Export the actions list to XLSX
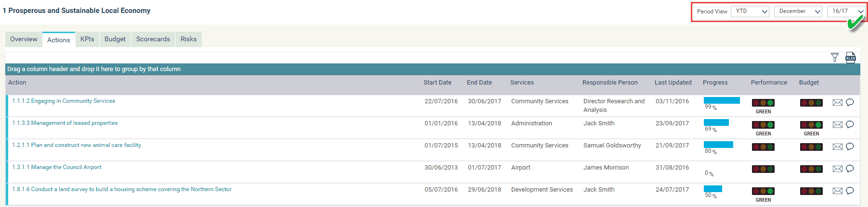This screenshot has height=207, width=868. tap(851, 58)
